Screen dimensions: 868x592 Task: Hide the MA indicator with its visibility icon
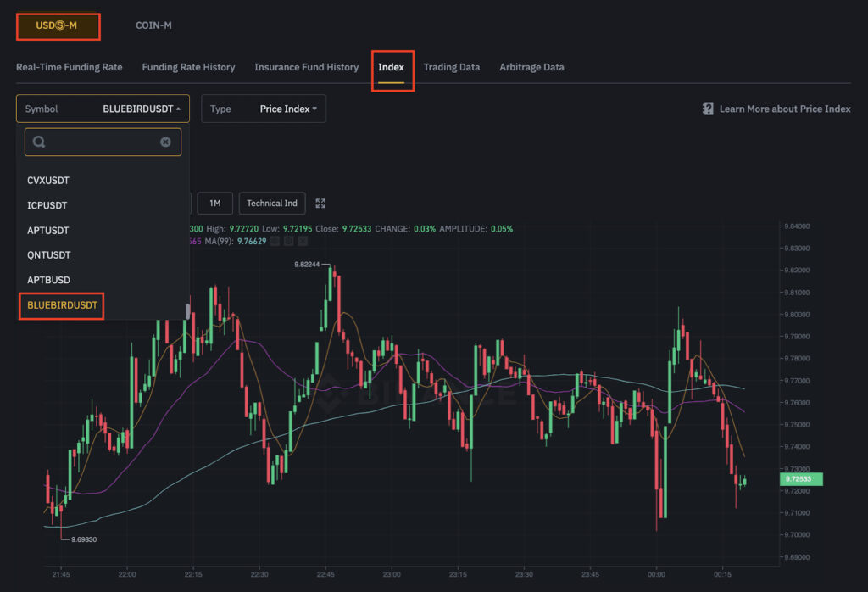click(274, 241)
